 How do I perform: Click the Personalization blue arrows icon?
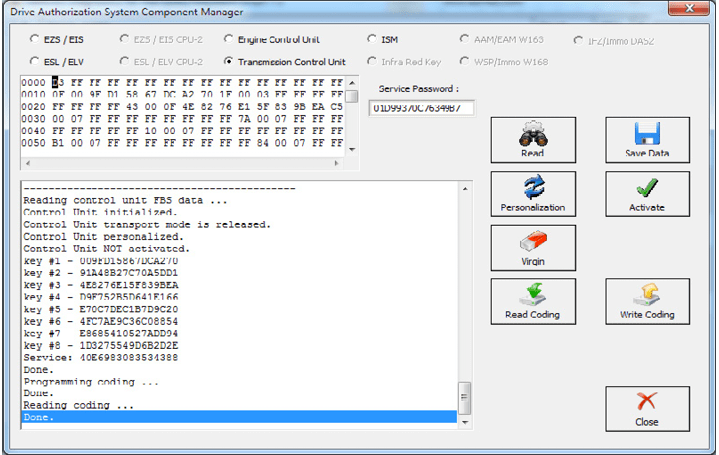tap(532, 188)
